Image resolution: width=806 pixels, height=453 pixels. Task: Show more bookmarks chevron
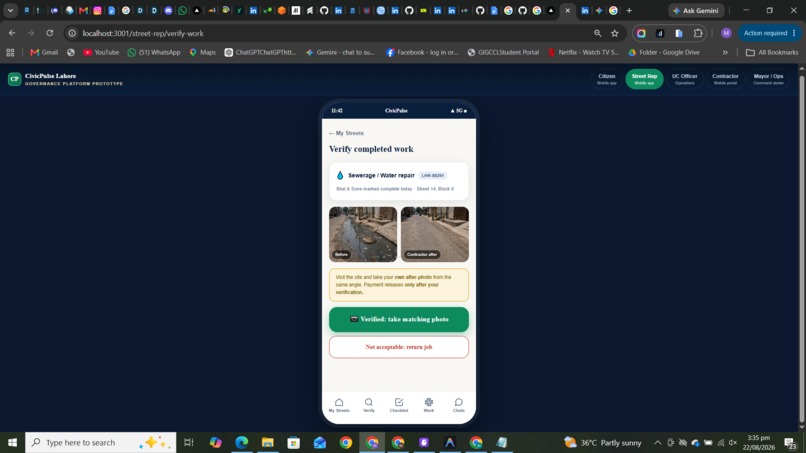tap(725, 52)
